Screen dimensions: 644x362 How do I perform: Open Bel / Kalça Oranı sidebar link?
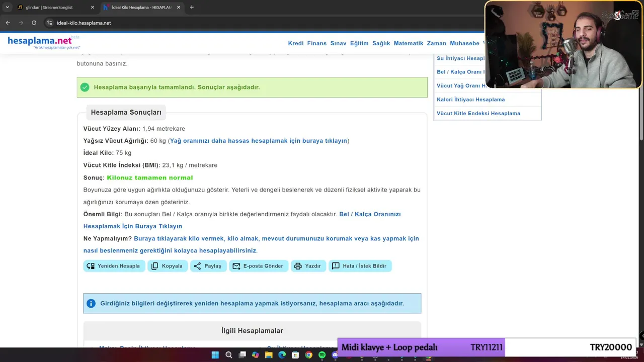pyautogui.click(x=460, y=72)
